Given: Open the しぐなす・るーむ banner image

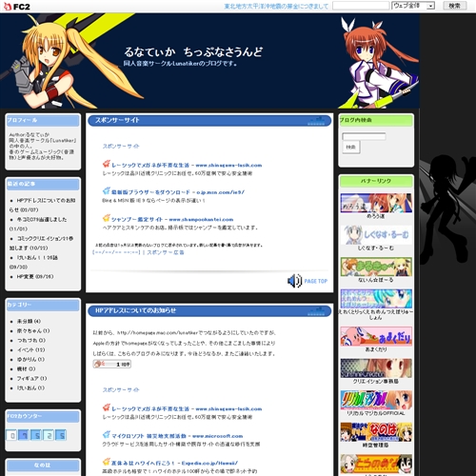Looking at the screenshot, I should [x=376, y=235].
